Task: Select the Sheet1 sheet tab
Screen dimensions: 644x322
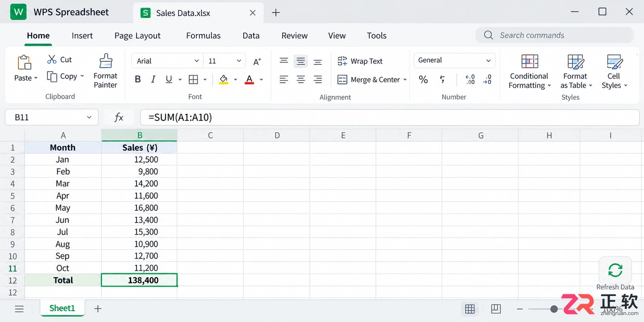Action: (x=62, y=308)
